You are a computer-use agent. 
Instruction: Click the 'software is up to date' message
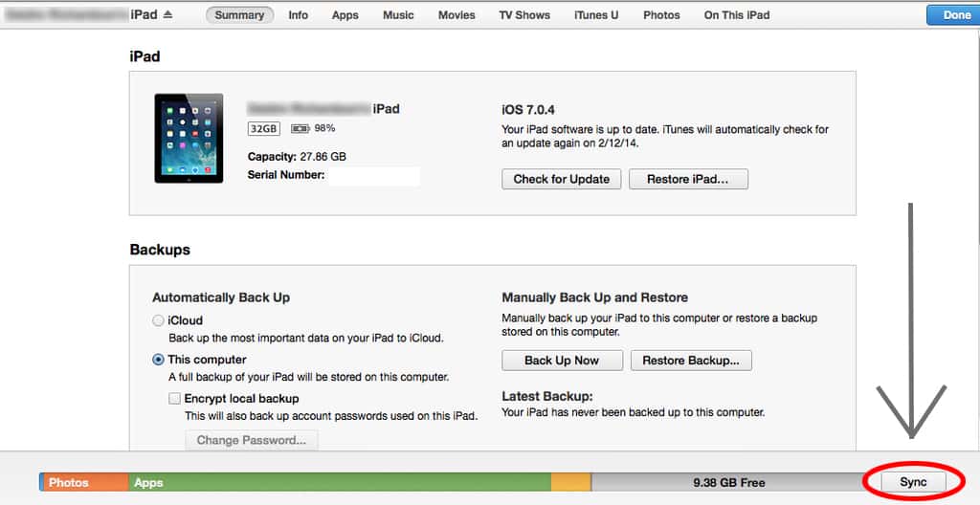(x=665, y=136)
